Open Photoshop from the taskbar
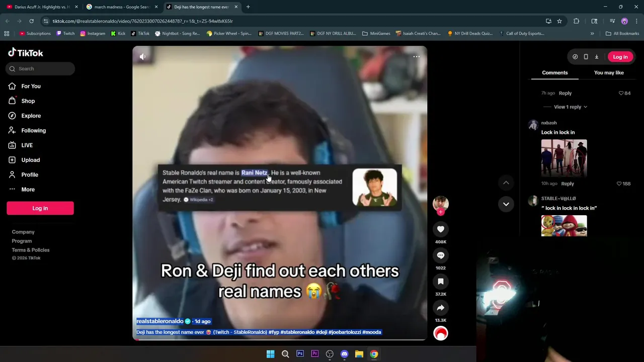This screenshot has width=644, height=362. (300, 354)
